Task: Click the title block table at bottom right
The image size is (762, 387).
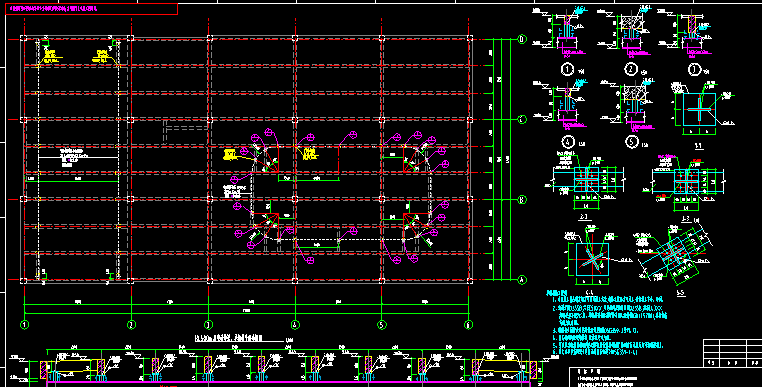Action: click(x=732, y=353)
